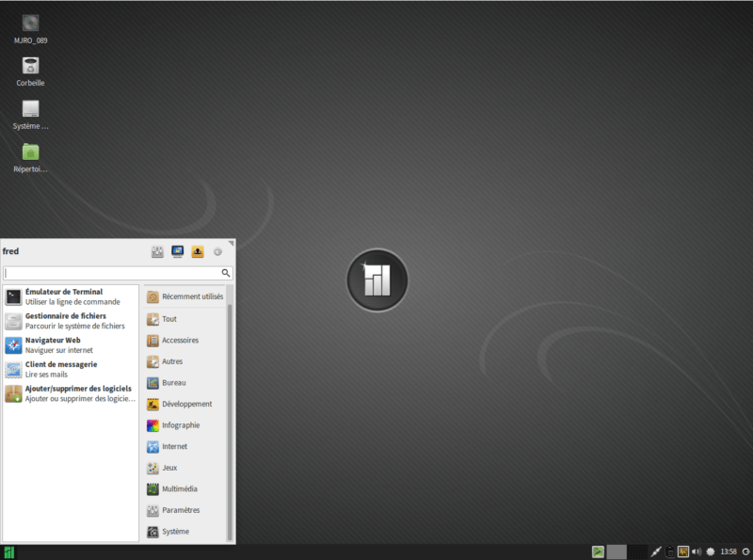Launch the Navigateur Web globe icon

(12, 344)
